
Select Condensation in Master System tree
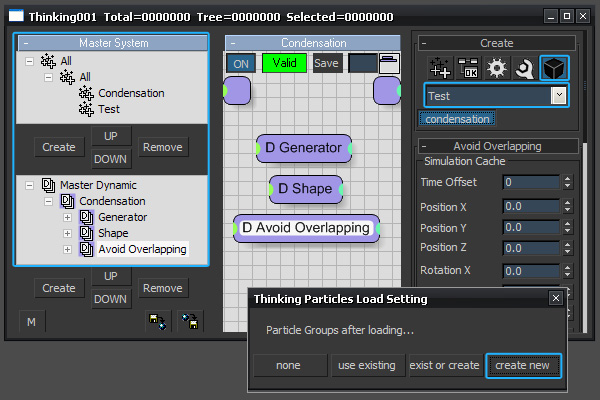[x=131, y=93]
